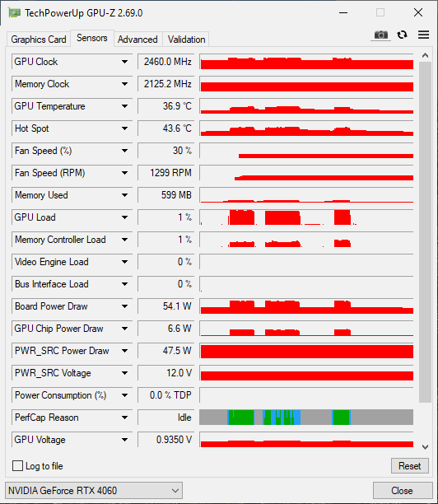The image size is (438, 504).
Task: Click the Board Power Draw graph
Action: click(306, 306)
